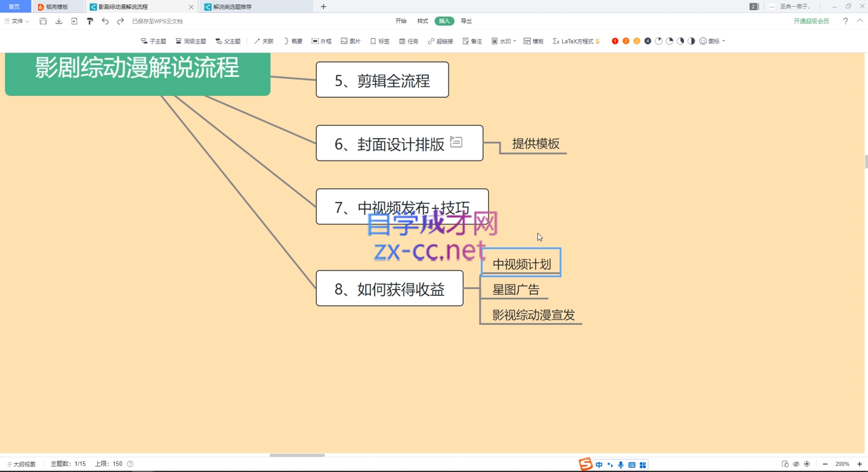Select the subtopic 影视综动漫宣发
Image resolution: width=868 pixels, height=472 pixels.
tap(534, 315)
